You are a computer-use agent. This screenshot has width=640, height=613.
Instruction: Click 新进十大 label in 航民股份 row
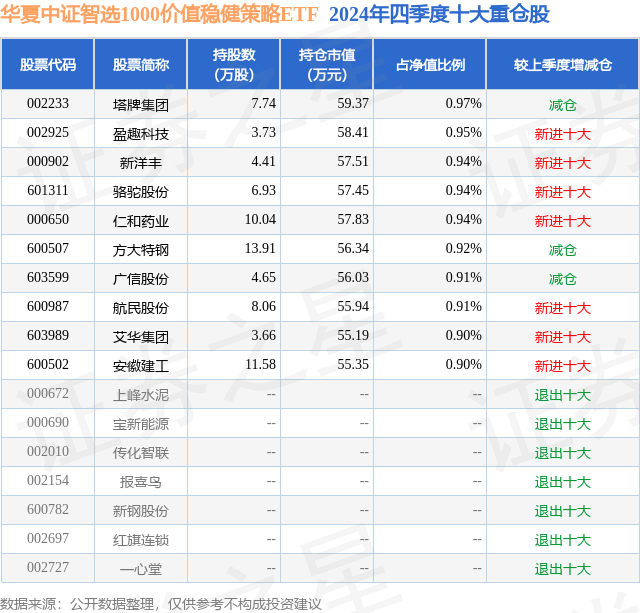[563, 308]
